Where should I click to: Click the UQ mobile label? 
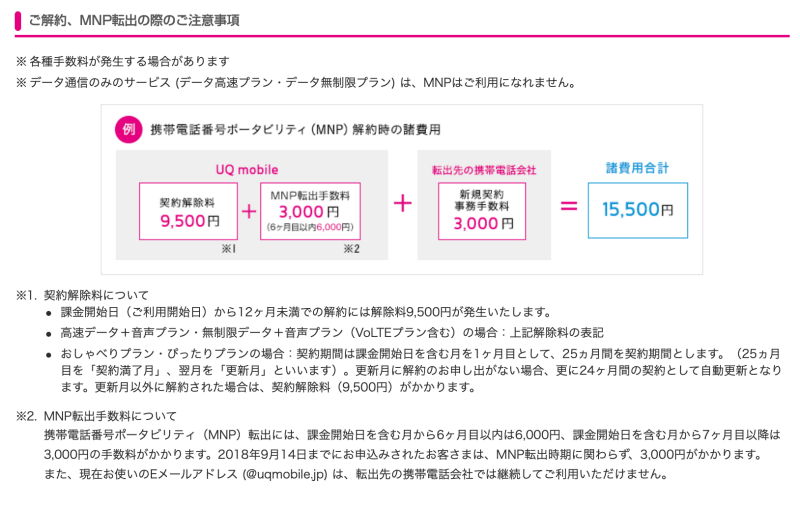(247, 170)
